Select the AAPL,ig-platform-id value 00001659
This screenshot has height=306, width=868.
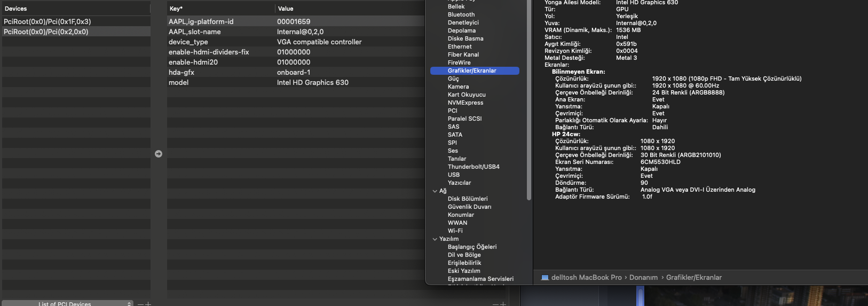point(294,22)
